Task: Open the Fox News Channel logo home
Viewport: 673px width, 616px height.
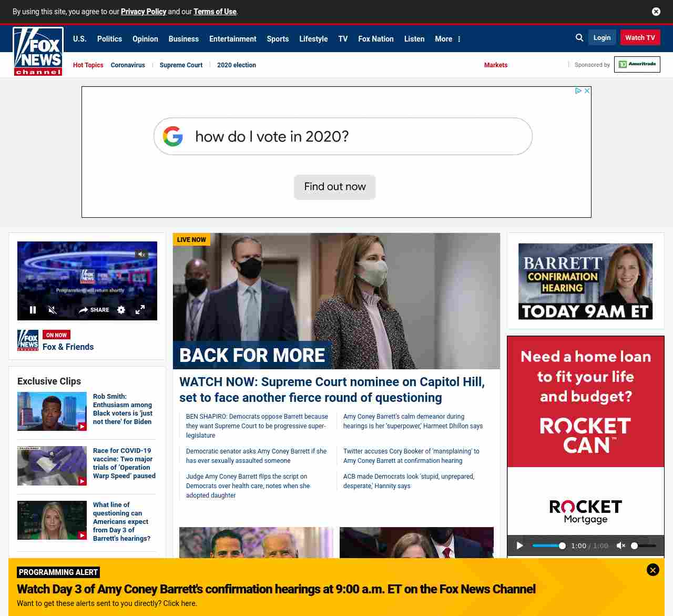Action: point(38,51)
